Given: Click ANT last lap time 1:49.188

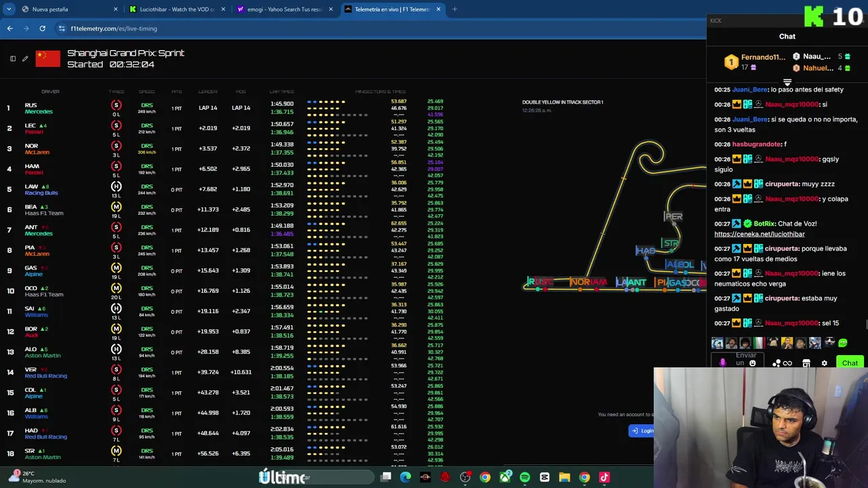Looking at the screenshot, I should click(x=282, y=226).
